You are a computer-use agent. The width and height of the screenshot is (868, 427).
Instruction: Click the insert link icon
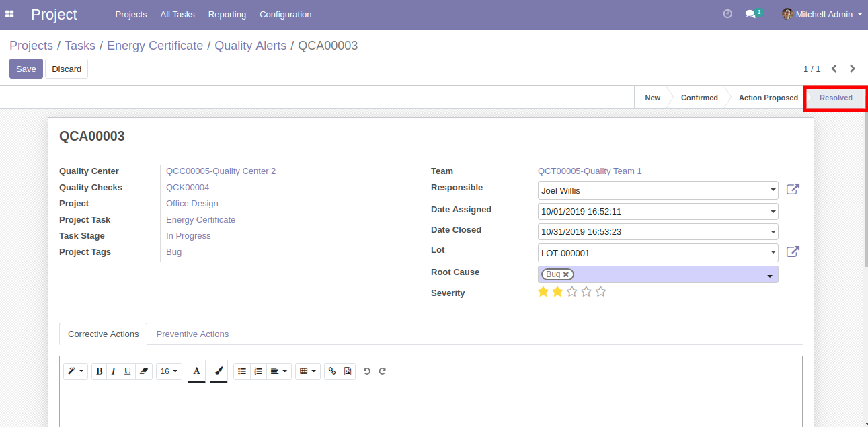[x=332, y=371]
